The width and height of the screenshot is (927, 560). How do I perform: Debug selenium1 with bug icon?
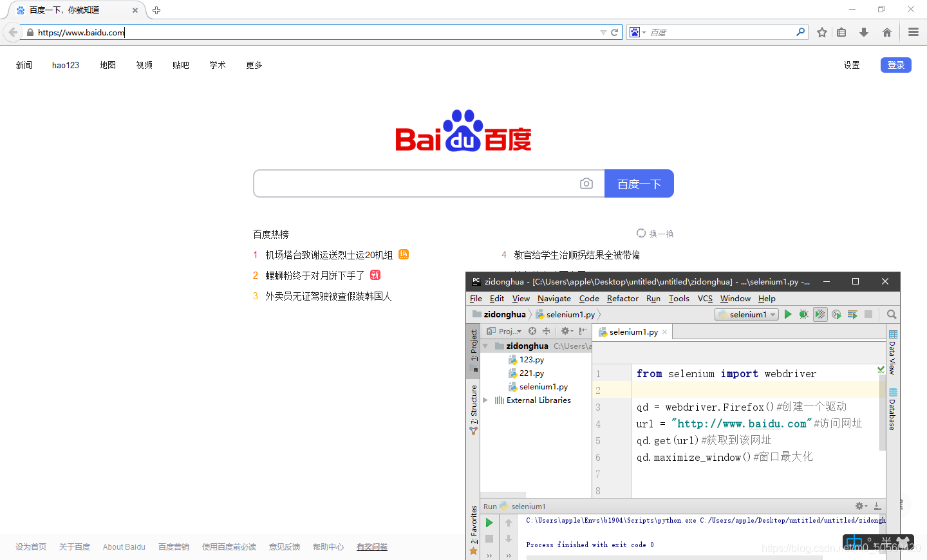[803, 314]
